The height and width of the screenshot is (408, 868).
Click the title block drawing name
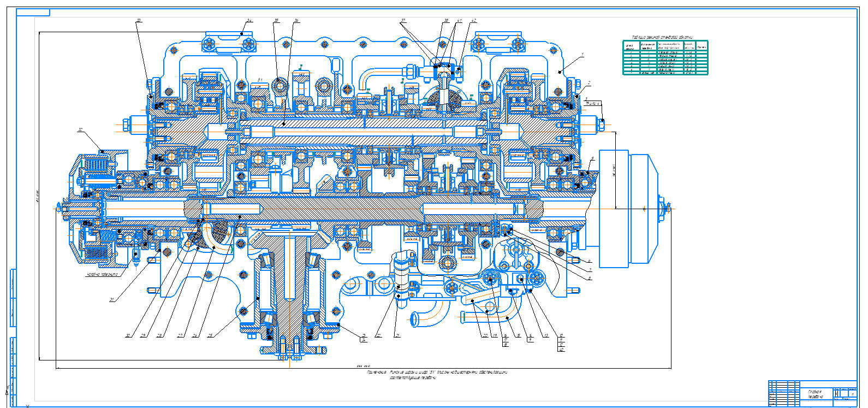(x=816, y=394)
